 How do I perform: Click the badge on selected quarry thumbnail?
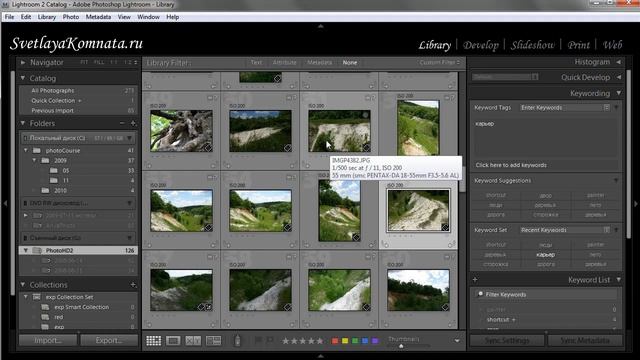pyautogui.click(x=445, y=227)
